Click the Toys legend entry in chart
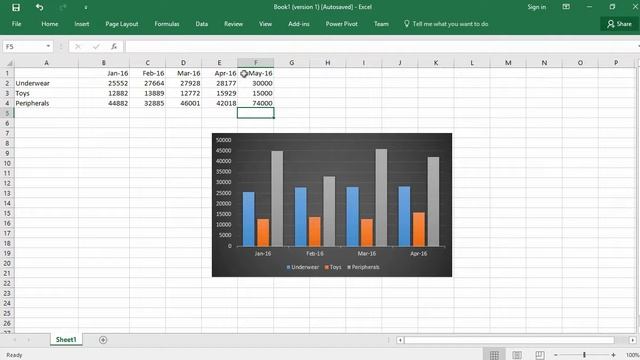The width and height of the screenshot is (640, 360). point(333,267)
